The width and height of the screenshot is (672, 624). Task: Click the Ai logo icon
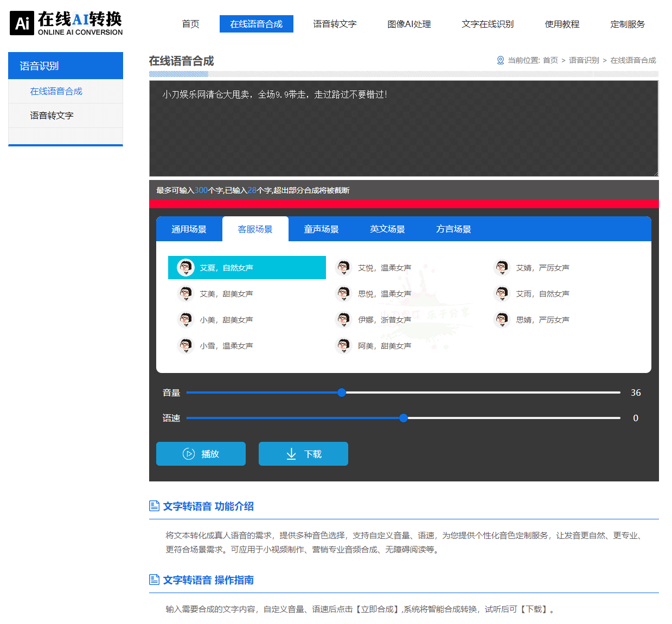coord(22,23)
